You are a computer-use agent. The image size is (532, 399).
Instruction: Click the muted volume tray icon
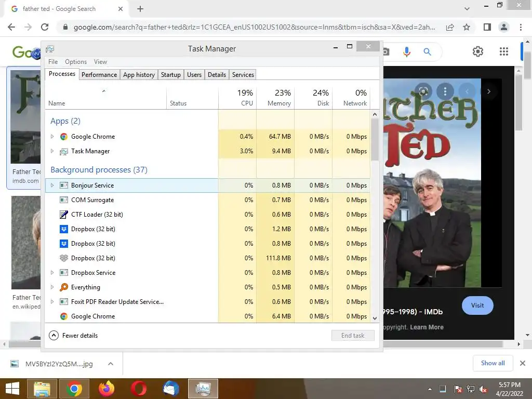pyautogui.click(x=483, y=389)
